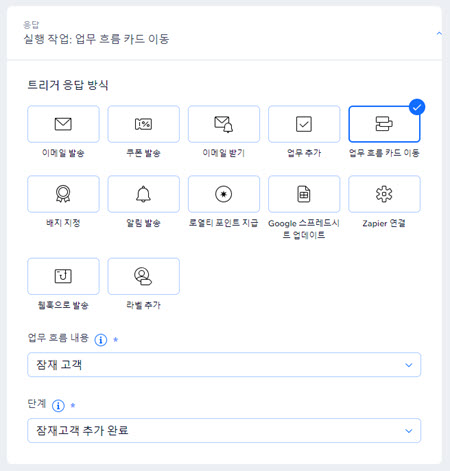Choose Google 스프레드시트 업데이트 sheet icon

coord(304,194)
